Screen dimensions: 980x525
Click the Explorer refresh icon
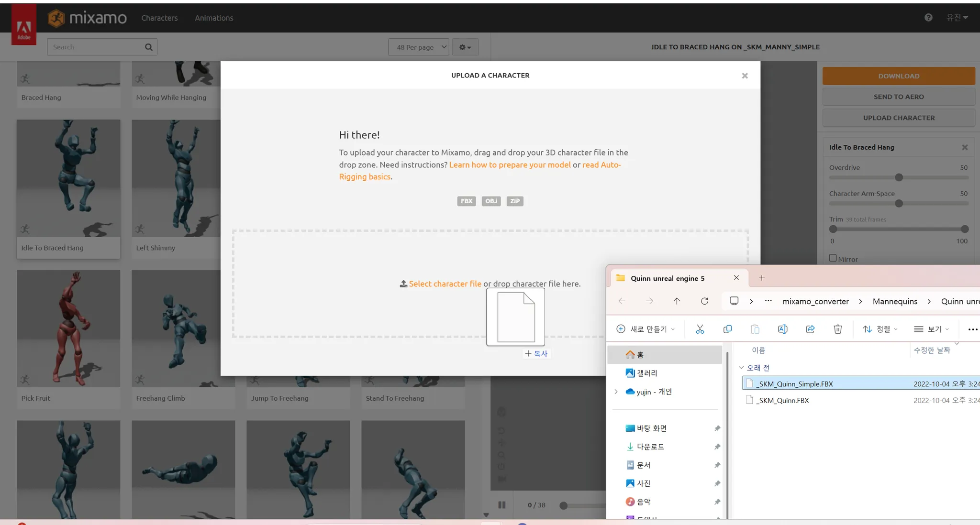pos(704,301)
